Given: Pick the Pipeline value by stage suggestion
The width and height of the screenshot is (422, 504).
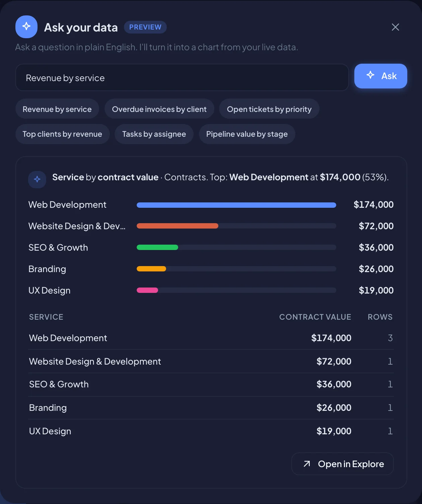Looking at the screenshot, I should 247,134.
